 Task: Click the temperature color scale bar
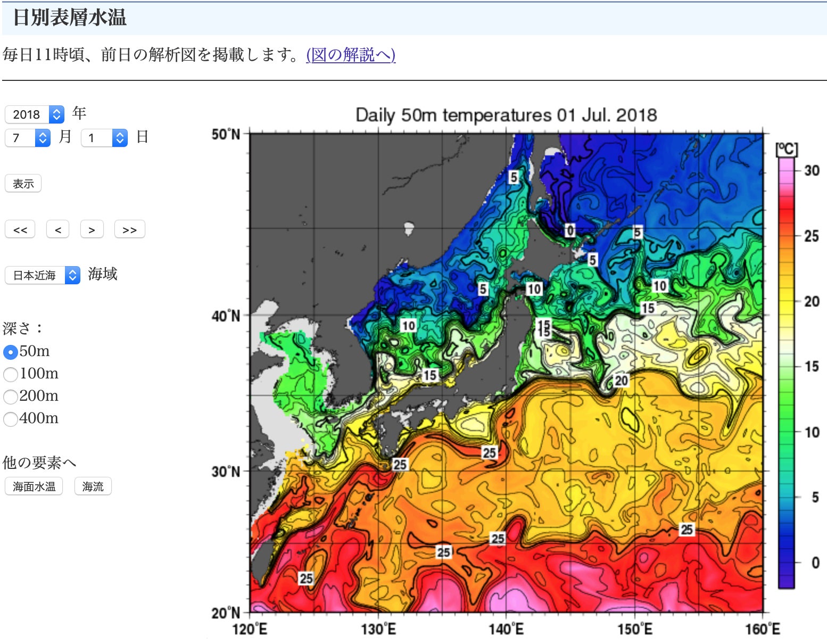pyautogui.click(x=786, y=373)
